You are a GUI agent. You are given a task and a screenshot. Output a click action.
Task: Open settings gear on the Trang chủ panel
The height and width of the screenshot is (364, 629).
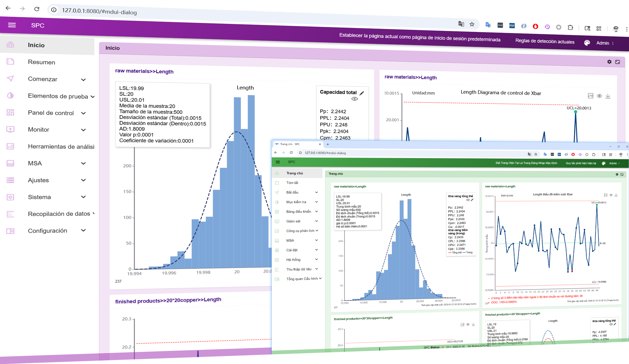(617, 174)
